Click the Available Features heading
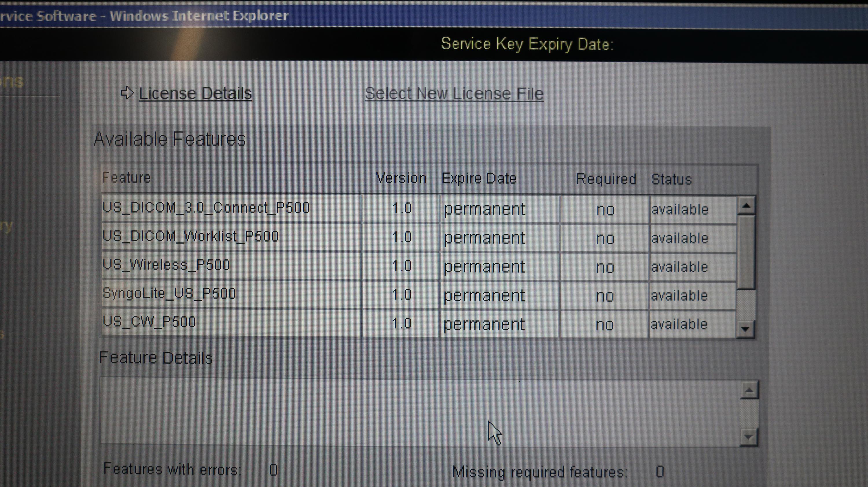The height and width of the screenshot is (487, 868). pyautogui.click(x=170, y=139)
